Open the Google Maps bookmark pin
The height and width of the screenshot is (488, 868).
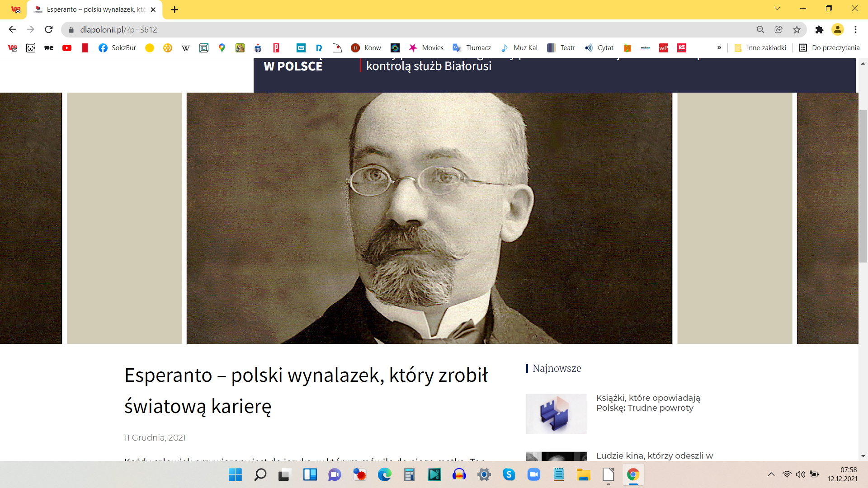point(222,48)
